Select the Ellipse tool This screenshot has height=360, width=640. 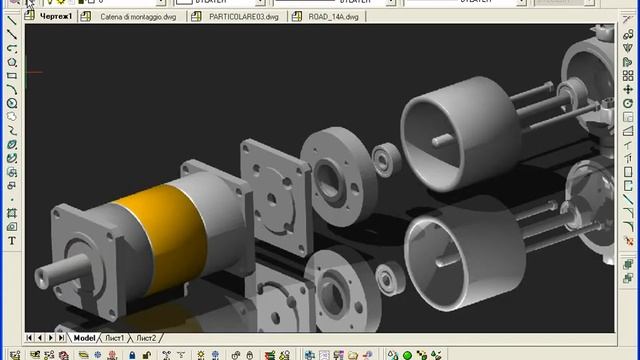pos(12,144)
